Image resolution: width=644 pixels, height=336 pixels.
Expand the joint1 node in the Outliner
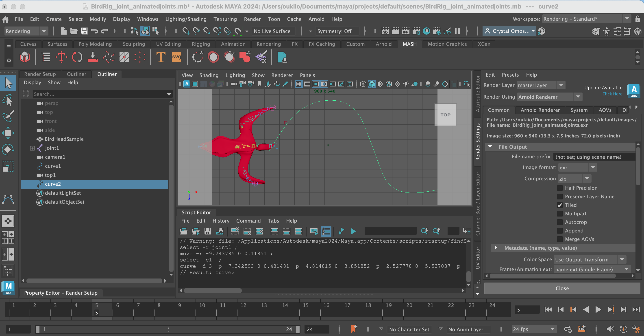32,148
